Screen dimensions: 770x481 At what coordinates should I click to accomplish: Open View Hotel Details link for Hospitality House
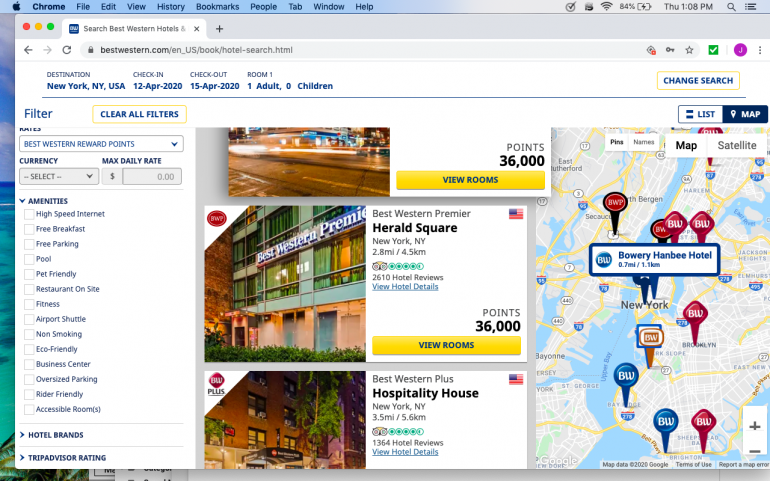(405, 452)
